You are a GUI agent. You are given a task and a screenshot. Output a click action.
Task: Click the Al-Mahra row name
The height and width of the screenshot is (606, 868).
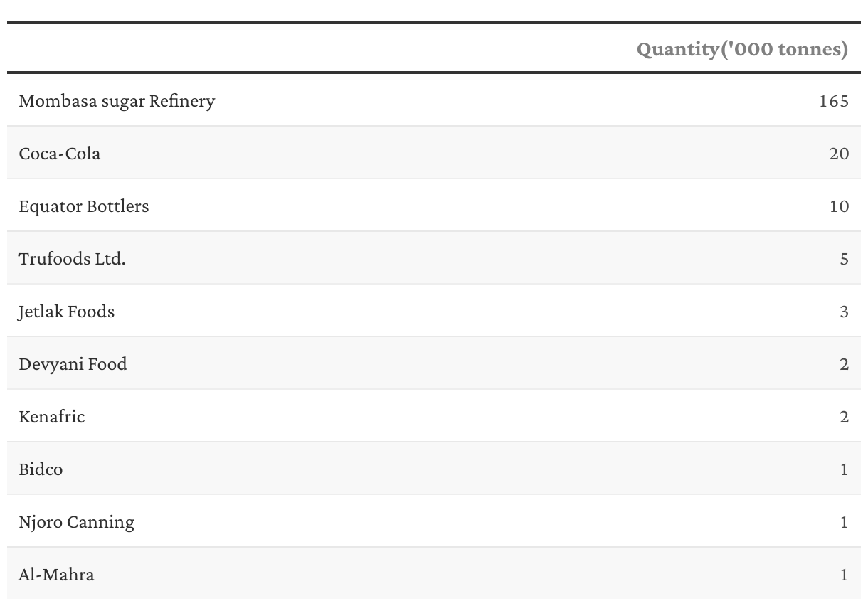click(x=56, y=575)
